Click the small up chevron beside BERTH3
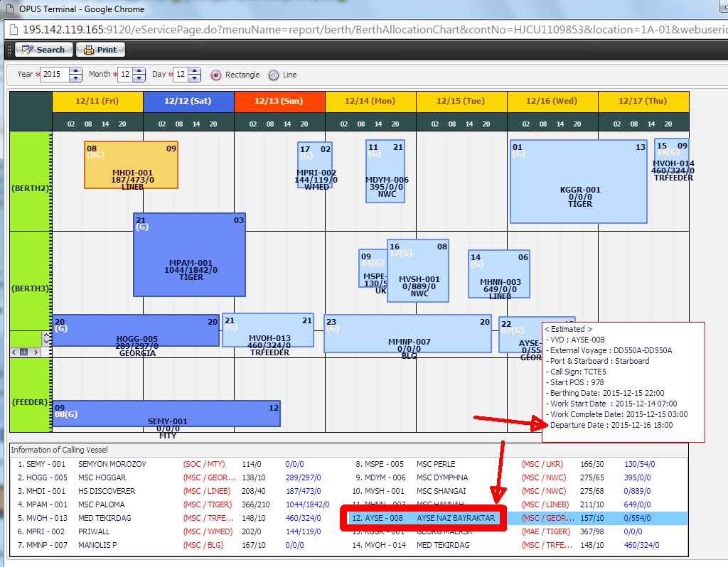The width and height of the screenshot is (728, 567). coord(48,335)
